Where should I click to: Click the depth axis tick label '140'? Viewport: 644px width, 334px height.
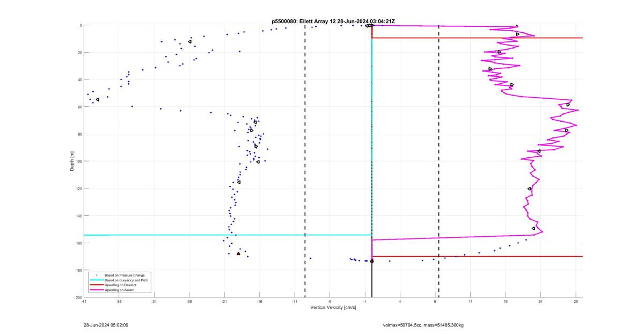(78, 216)
